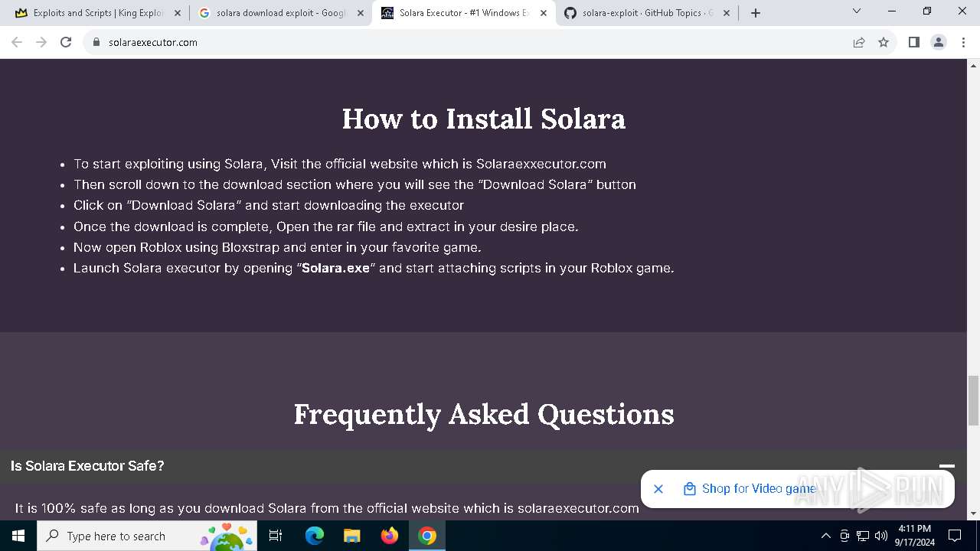
Task: Click the line mentioning Bloxstrap
Action: [277, 247]
